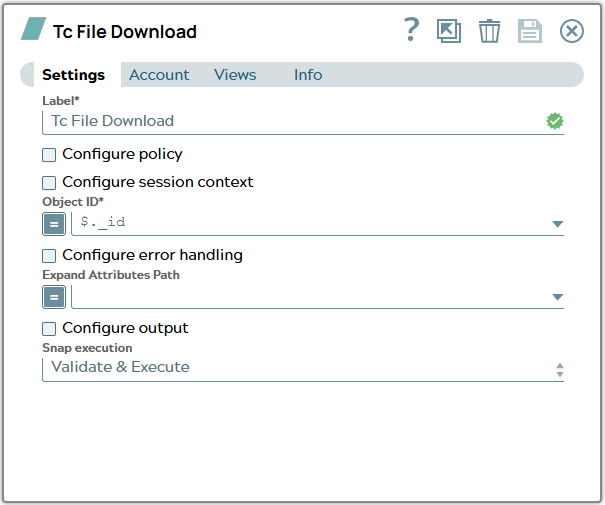Image resolution: width=605 pixels, height=505 pixels.
Task: Click the save floppy disk icon
Action: point(530,31)
